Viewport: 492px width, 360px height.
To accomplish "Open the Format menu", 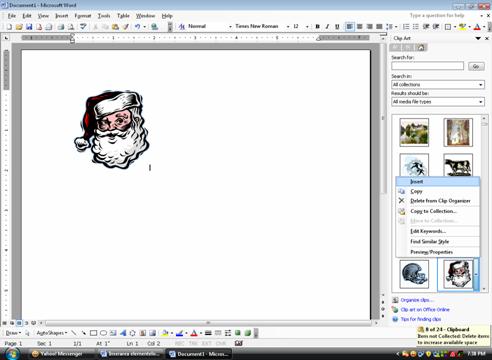I will (83, 16).
